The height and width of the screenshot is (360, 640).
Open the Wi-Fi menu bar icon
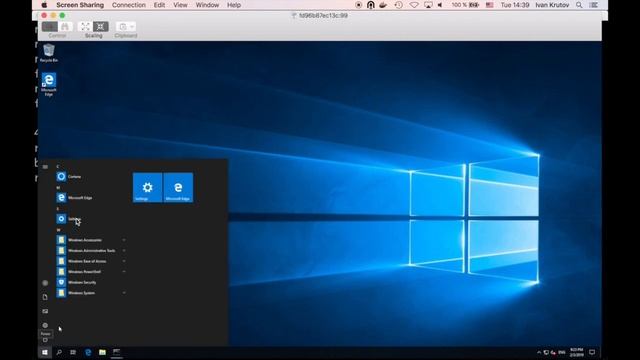[x=414, y=5]
